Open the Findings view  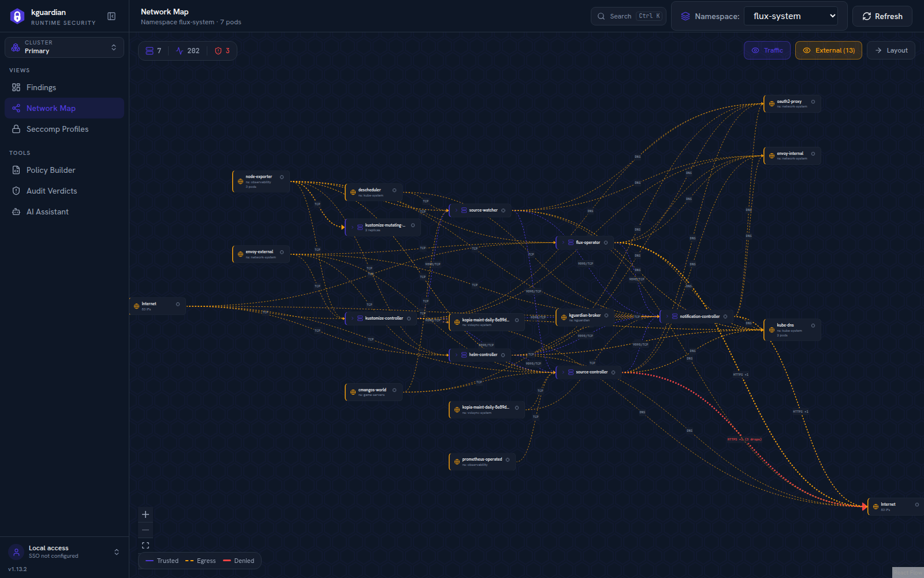(x=64, y=87)
